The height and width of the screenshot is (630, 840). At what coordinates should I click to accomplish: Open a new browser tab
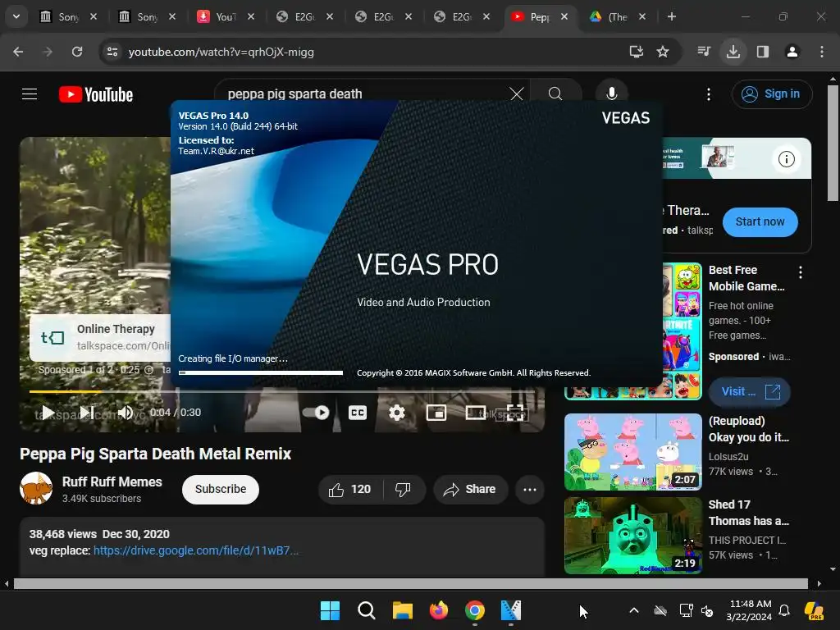671,16
